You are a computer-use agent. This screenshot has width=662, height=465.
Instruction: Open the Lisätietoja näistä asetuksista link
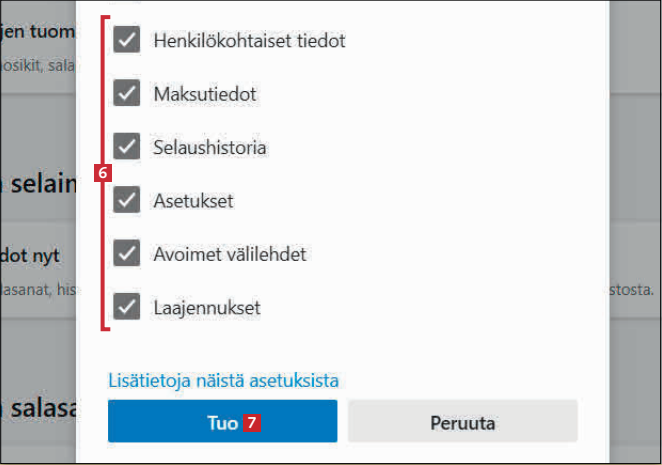[223, 381]
